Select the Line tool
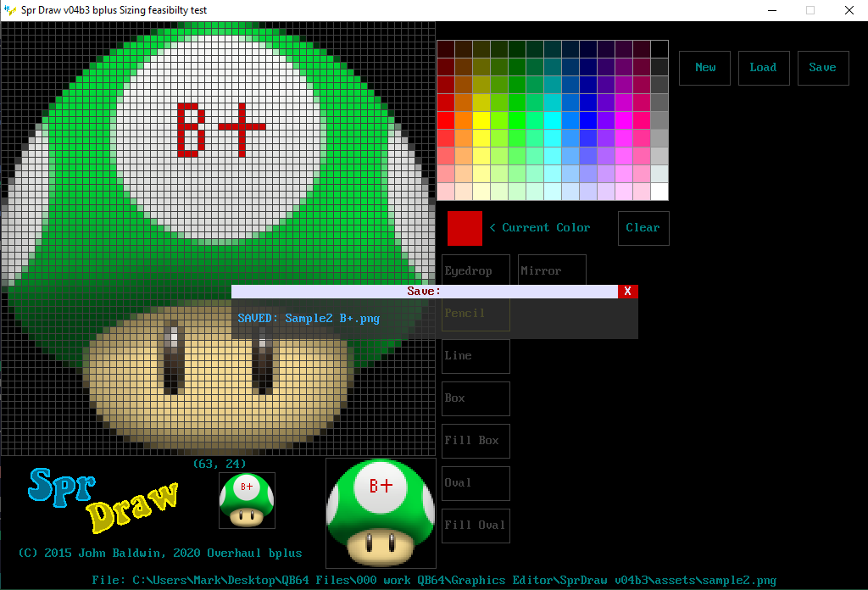Image resolution: width=868 pixels, height=590 pixels. click(476, 356)
